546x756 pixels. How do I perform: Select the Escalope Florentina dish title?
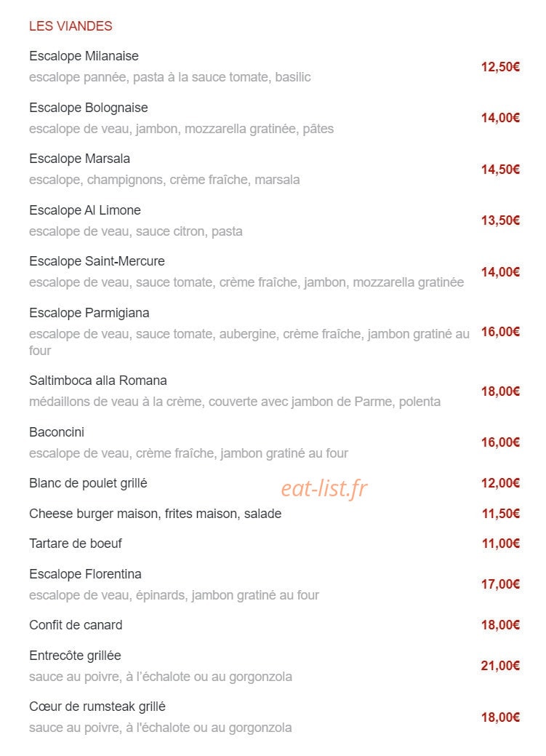85,574
